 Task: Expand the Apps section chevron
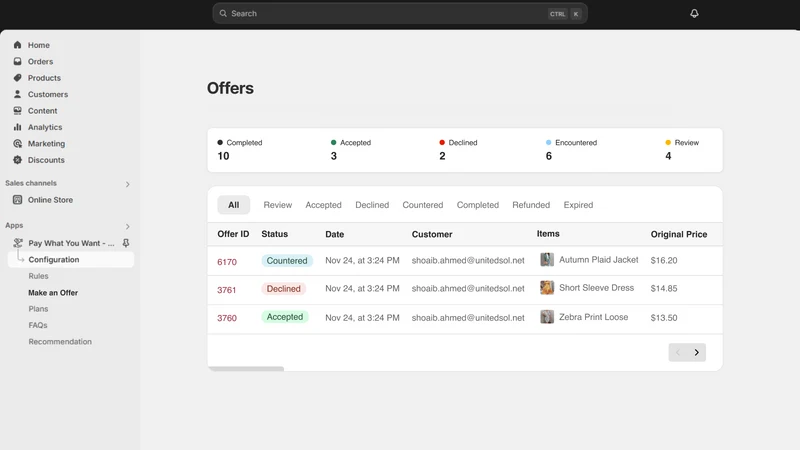[128, 226]
